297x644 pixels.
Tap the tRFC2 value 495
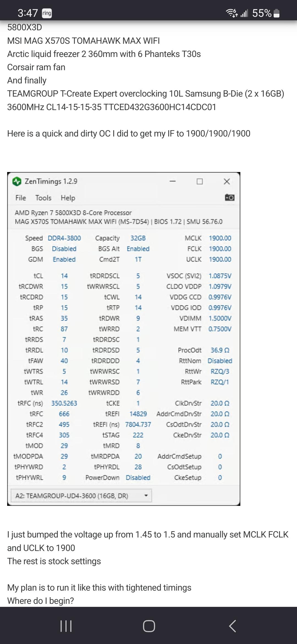[x=64, y=424]
